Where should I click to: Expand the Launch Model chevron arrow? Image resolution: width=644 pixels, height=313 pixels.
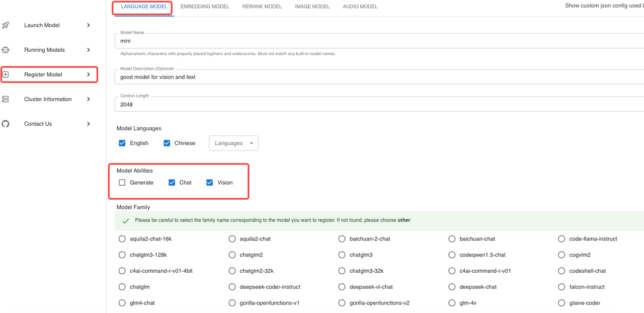click(x=89, y=25)
